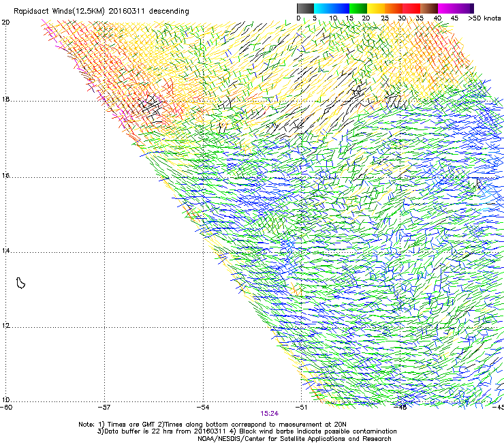Click the orange 25-30 knots legend swatch
The image size is (504, 443).
[394, 8]
